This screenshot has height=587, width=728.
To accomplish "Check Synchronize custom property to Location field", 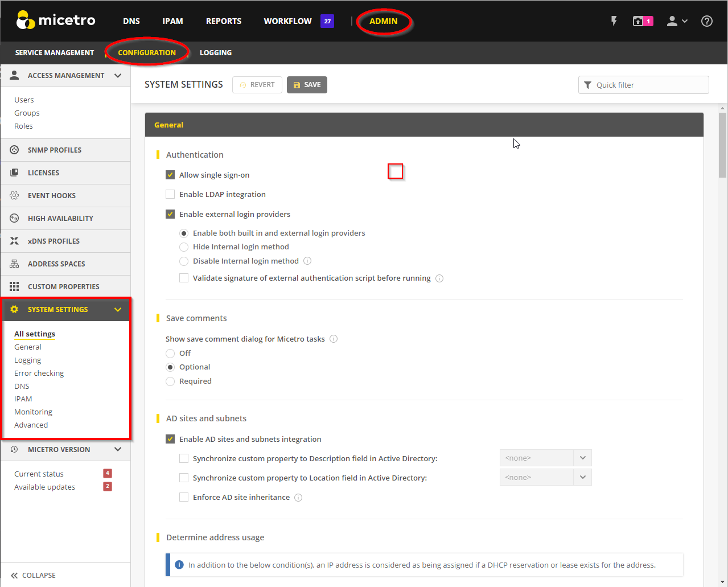I will pyautogui.click(x=184, y=478).
